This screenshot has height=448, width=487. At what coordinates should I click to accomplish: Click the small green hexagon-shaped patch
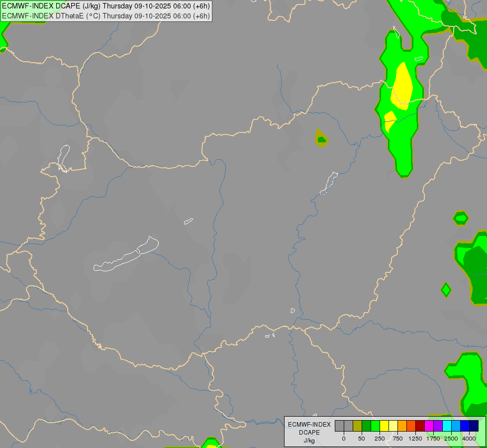click(461, 218)
